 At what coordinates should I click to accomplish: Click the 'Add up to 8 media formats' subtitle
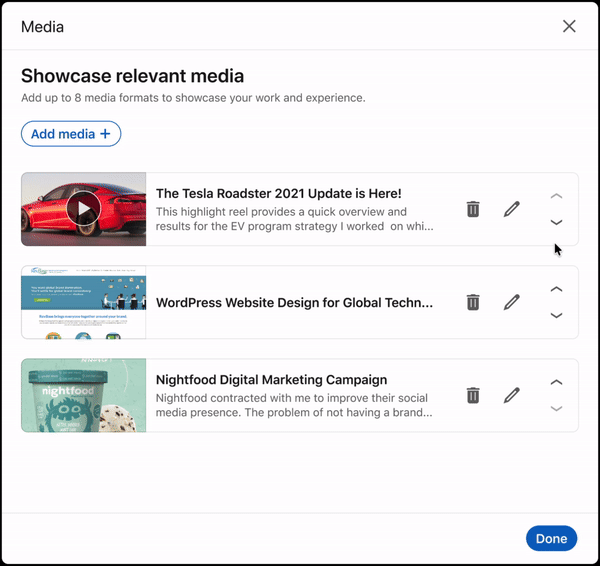pyautogui.click(x=193, y=98)
